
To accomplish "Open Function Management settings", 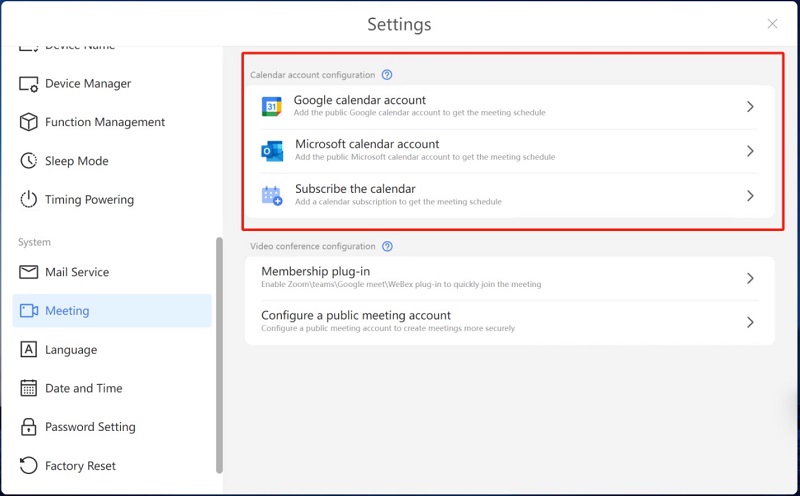I will 105,122.
